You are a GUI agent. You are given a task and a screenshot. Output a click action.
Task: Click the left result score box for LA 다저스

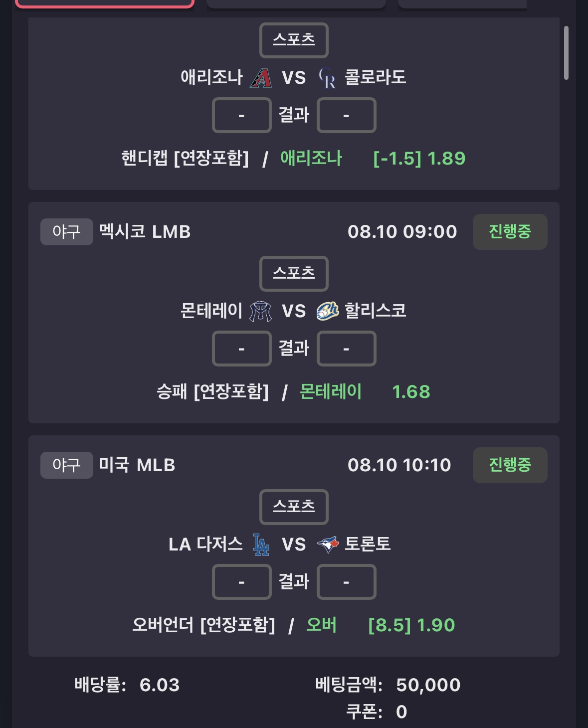(x=241, y=582)
